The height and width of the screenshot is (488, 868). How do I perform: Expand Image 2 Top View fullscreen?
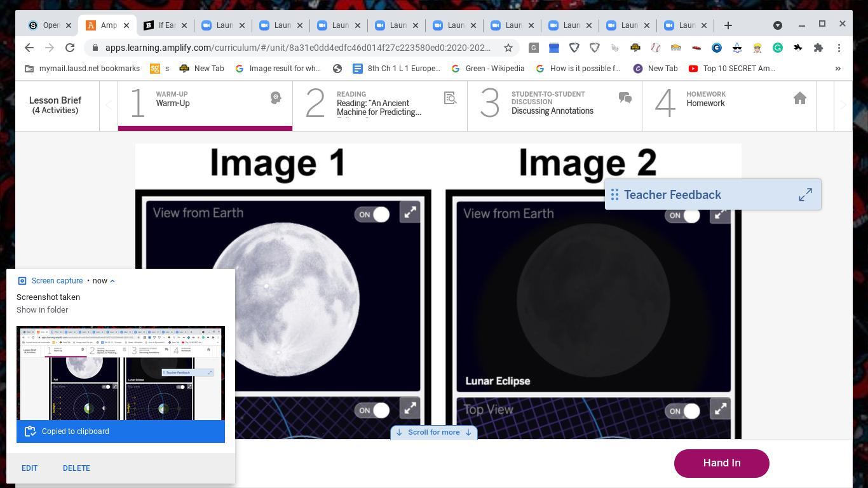click(720, 409)
